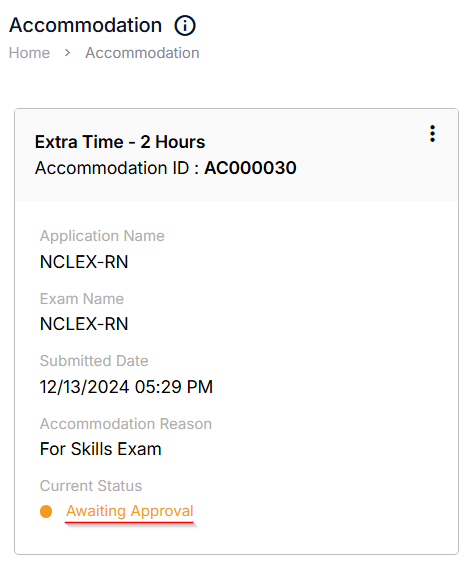Select the Exam Name value NCLEX-RN
This screenshot has height=570, width=469.
[84, 324]
